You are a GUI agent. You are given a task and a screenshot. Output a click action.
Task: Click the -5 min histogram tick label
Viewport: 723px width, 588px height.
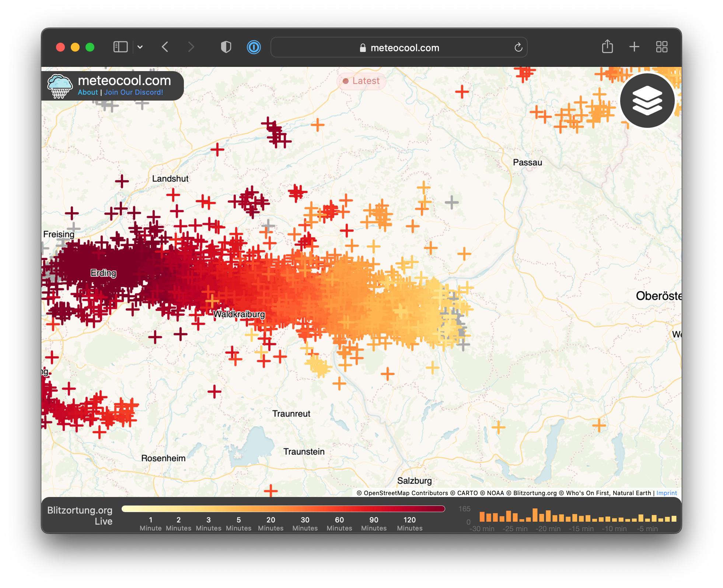647,529
